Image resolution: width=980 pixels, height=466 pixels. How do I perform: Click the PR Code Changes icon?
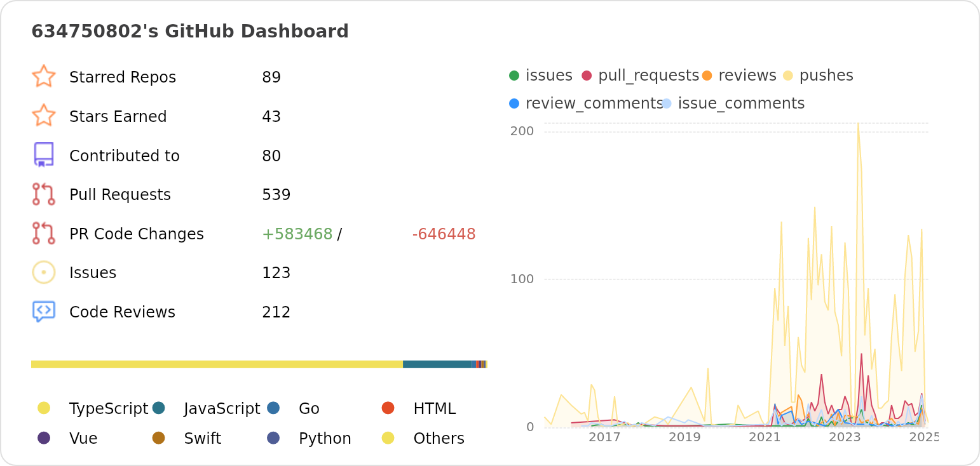pos(44,234)
